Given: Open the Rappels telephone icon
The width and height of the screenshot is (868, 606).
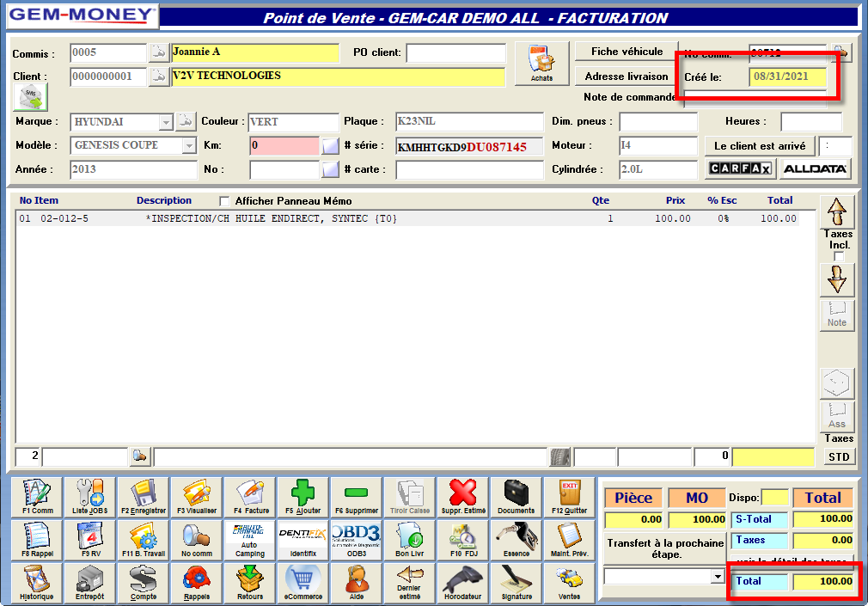Looking at the screenshot, I should (197, 583).
